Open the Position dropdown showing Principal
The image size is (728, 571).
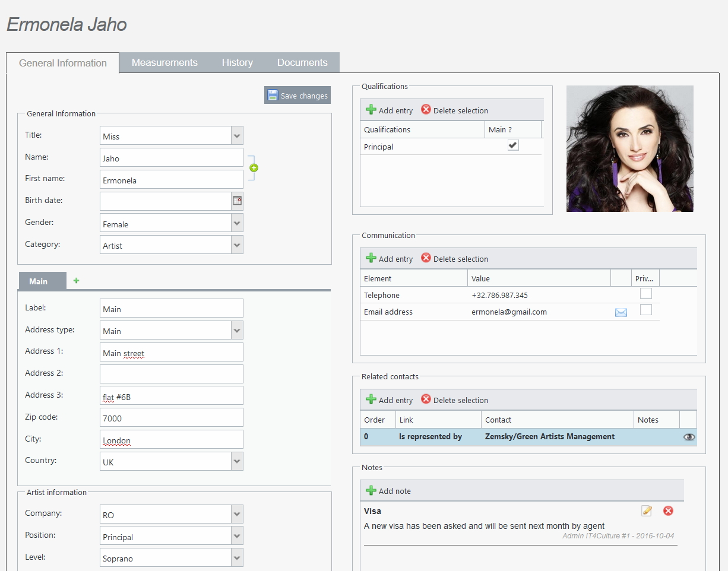(237, 536)
